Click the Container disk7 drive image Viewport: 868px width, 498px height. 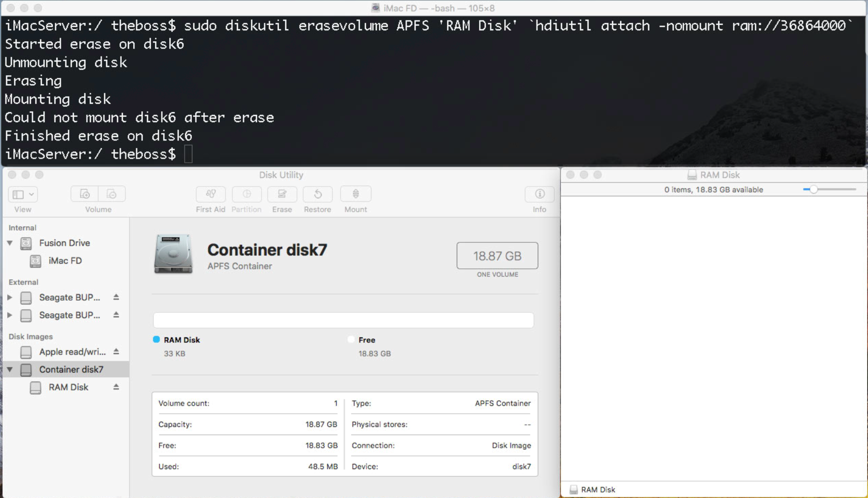[x=173, y=254]
